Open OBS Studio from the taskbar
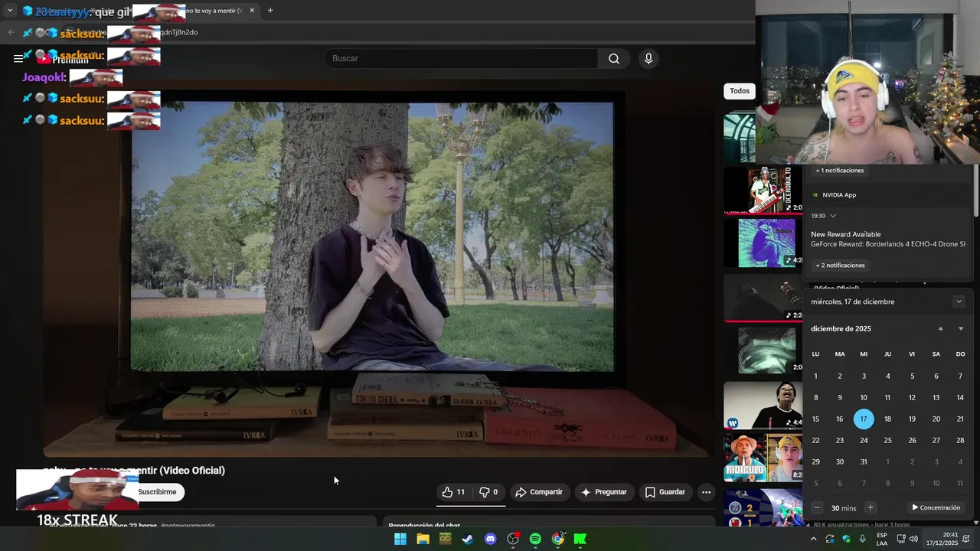The image size is (980, 551). [513, 539]
